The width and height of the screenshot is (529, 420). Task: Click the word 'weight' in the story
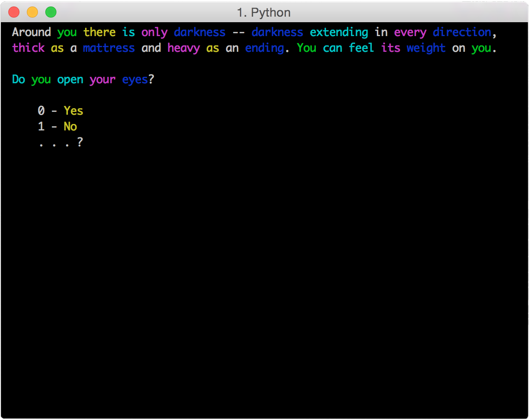coord(426,48)
